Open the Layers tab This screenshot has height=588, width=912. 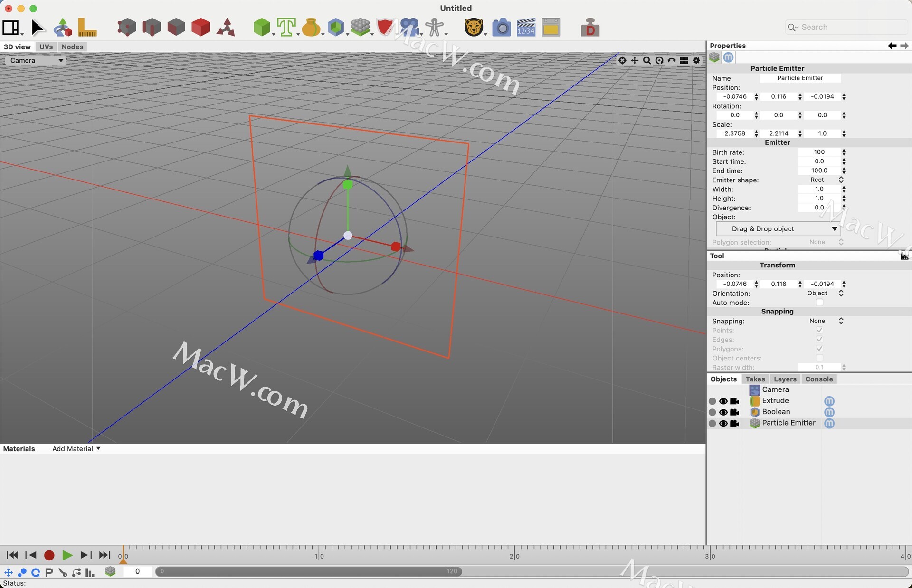785,379
